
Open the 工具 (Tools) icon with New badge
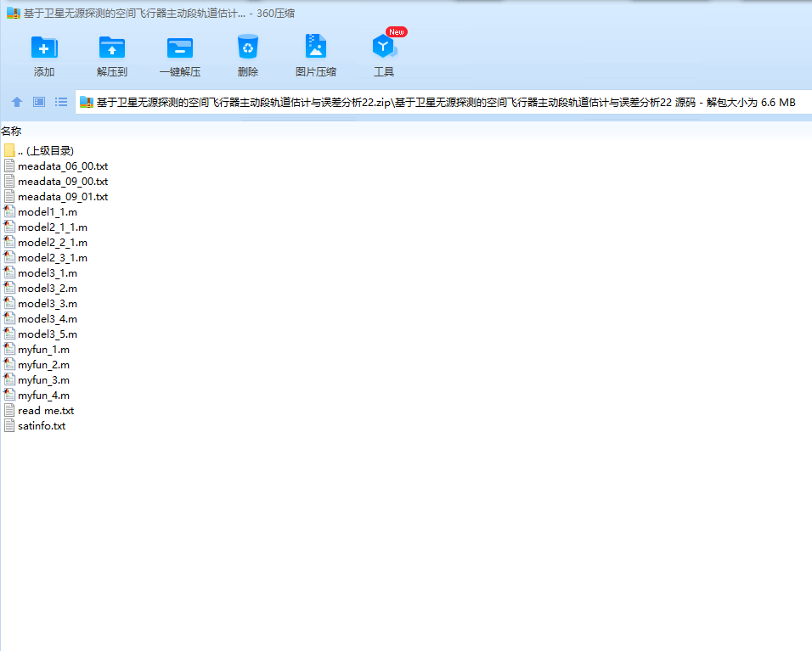pyautogui.click(x=384, y=47)
